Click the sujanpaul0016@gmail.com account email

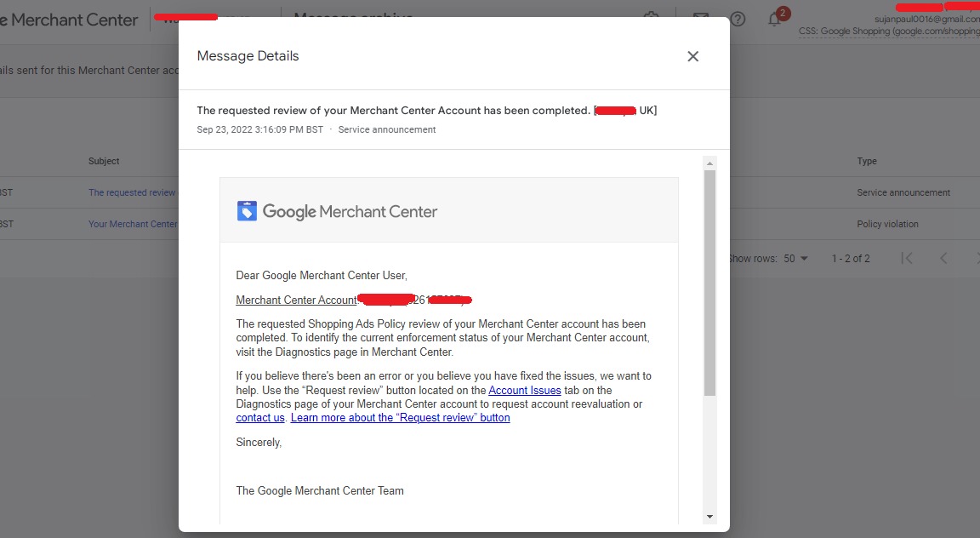(x=927, y=20)
